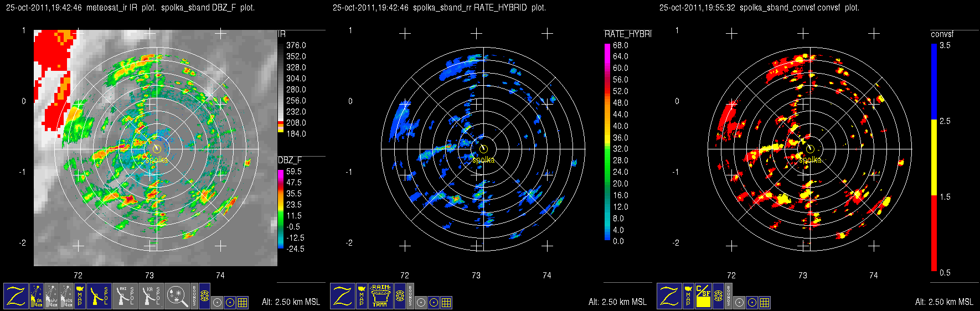Click the Alt: 2.50 km MSL label in the middle panel
The image size is (980, 311).
(617, 302)
